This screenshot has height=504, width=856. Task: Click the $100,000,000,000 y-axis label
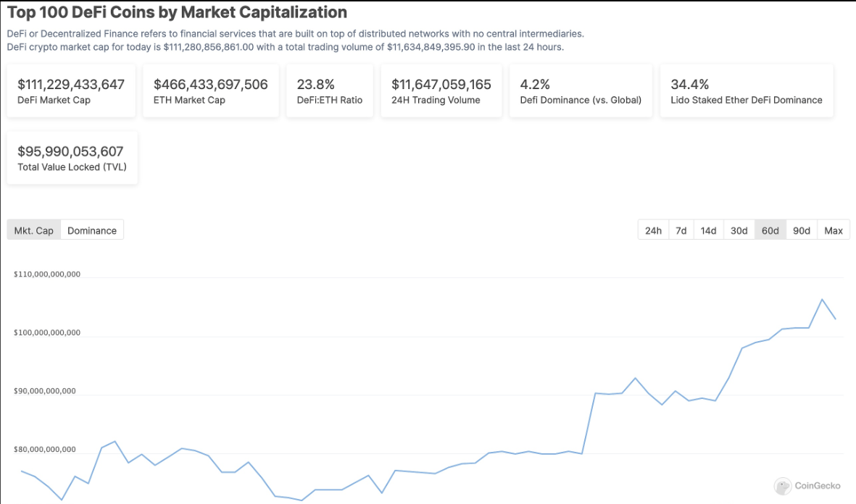tap(47, 333)
